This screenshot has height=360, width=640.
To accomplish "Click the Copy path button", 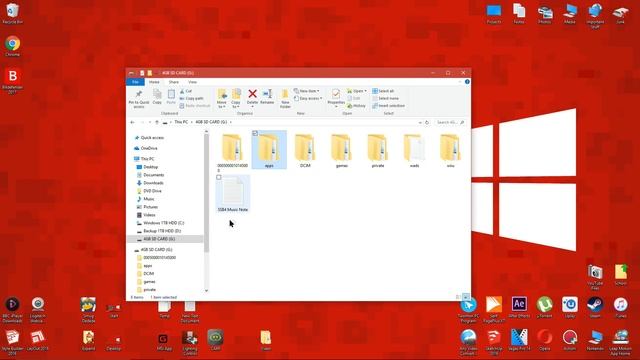I will coord(191,98).
